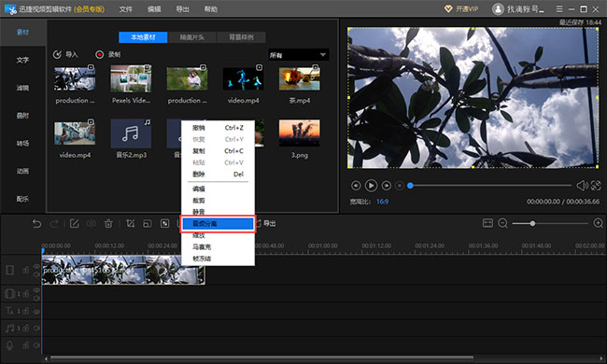Click the zoom/scale frame icon in timeline toolbar

point(148,224)
